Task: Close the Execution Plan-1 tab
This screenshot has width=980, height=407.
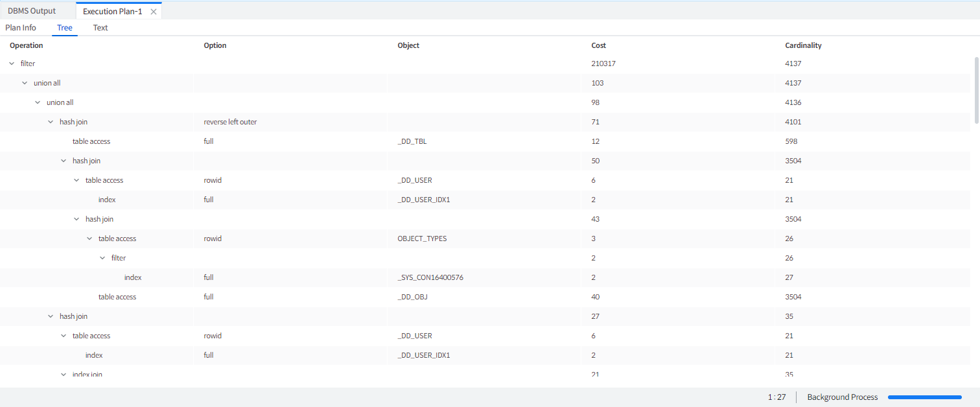Action: (x=153, y=12)
